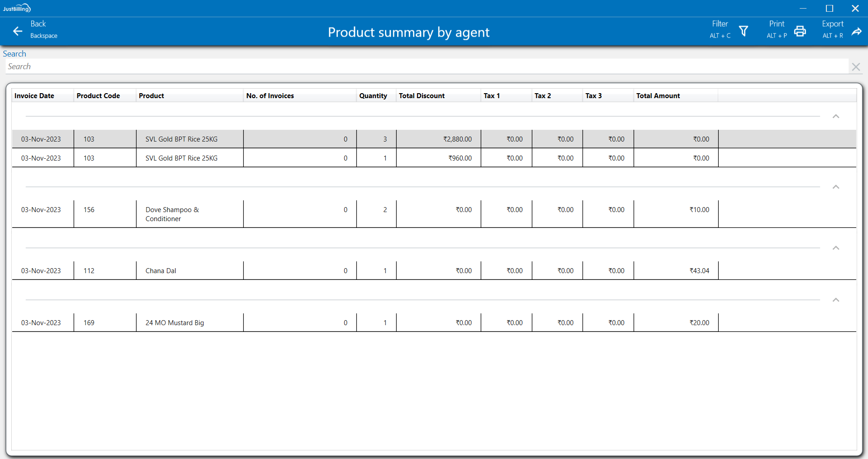The height and width of the screenshot is (459, 868).
Task: Sort by Total Amount column header
Action: (658, 96)
